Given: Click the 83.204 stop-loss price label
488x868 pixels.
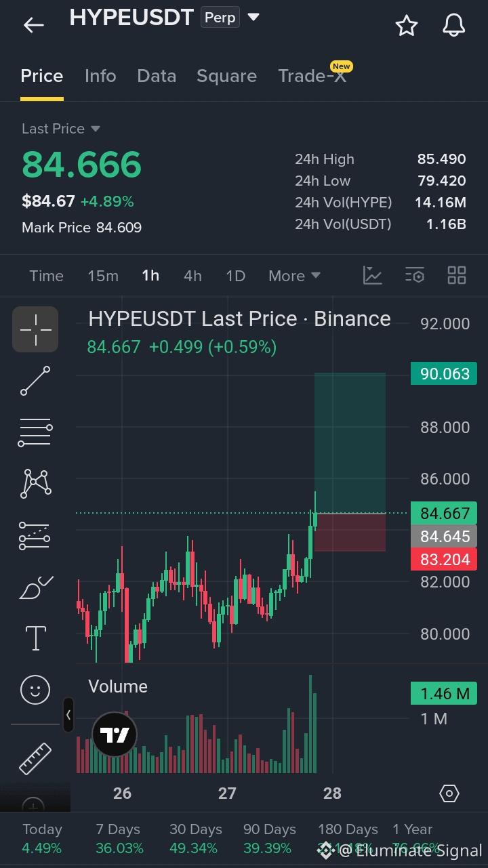Looking at the screenshot, I should pos(444,560).
